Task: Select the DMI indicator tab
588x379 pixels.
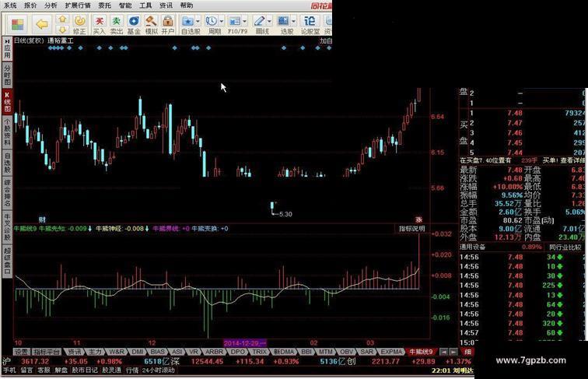Action: tap(137, 352)
